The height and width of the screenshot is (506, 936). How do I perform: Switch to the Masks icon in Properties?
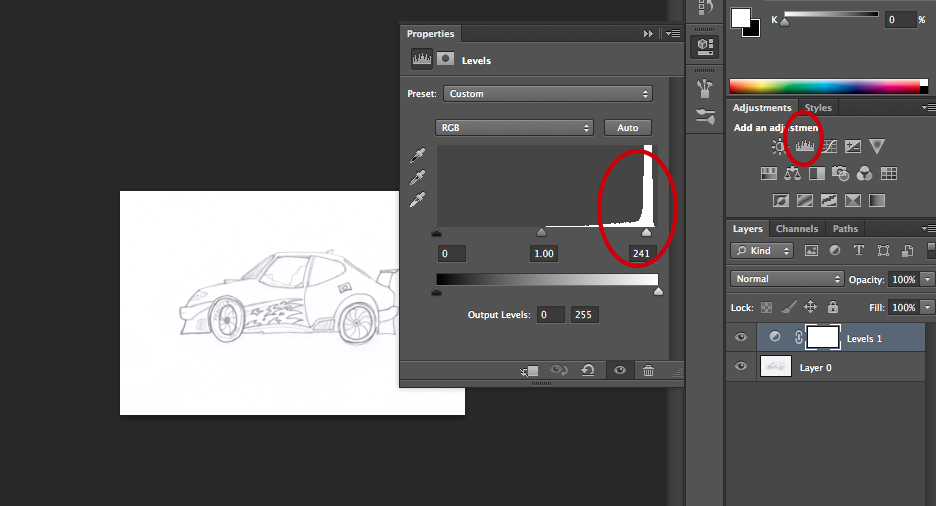tap(445, 58)
